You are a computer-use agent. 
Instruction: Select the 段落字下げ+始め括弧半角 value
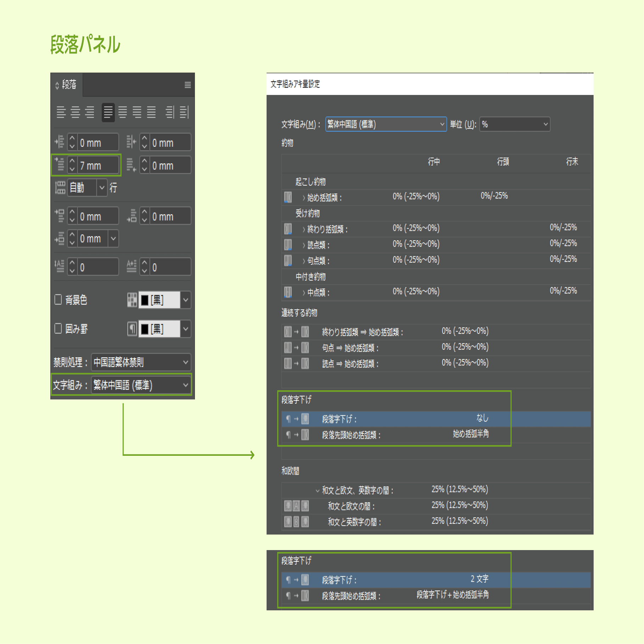pos(453,595)
